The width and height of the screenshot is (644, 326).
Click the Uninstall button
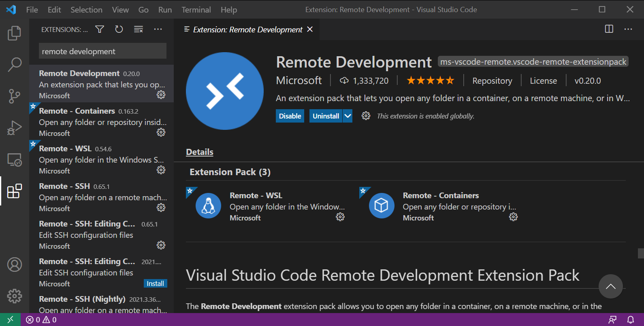(326, 116)
